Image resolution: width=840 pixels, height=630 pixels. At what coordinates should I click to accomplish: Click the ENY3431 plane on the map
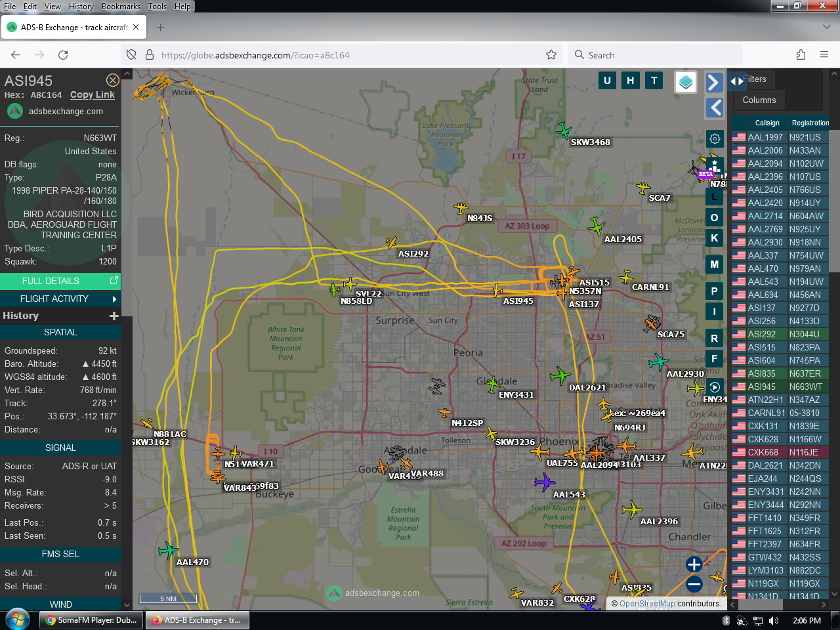(493, 385)
